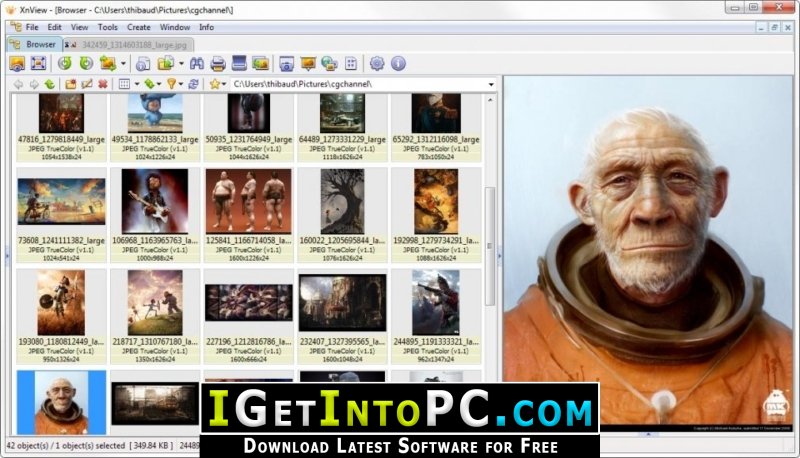Image resolution: width=800 pixels, height=458 pixels.
Task: Click the Convert image toolbar icon
Action: point(108,64)
